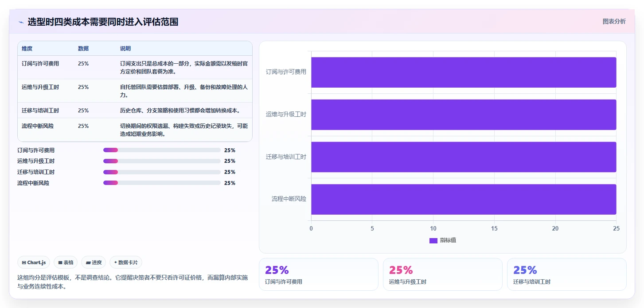Click the 运维与升级工时 progress bar
The height and width of the screenshot is (308, 644).
pyautogui.click(x=162, y=161)
